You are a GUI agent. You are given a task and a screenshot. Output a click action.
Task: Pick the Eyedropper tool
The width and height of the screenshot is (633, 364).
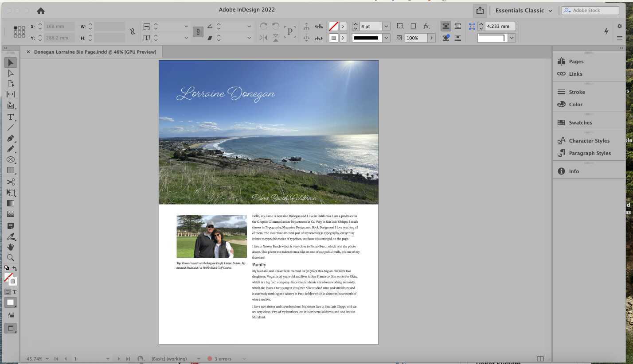11,236
